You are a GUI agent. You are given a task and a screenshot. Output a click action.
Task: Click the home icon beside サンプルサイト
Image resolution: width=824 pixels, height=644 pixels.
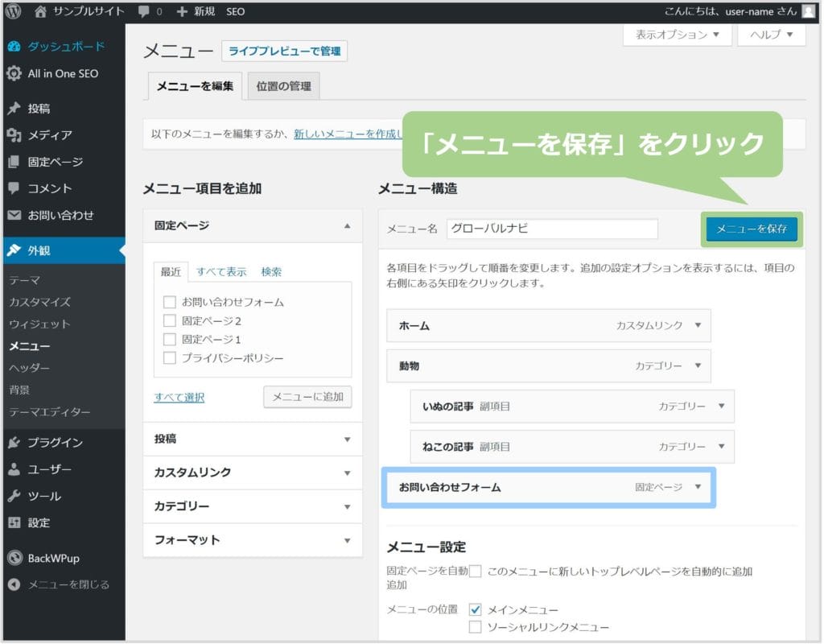41,11
